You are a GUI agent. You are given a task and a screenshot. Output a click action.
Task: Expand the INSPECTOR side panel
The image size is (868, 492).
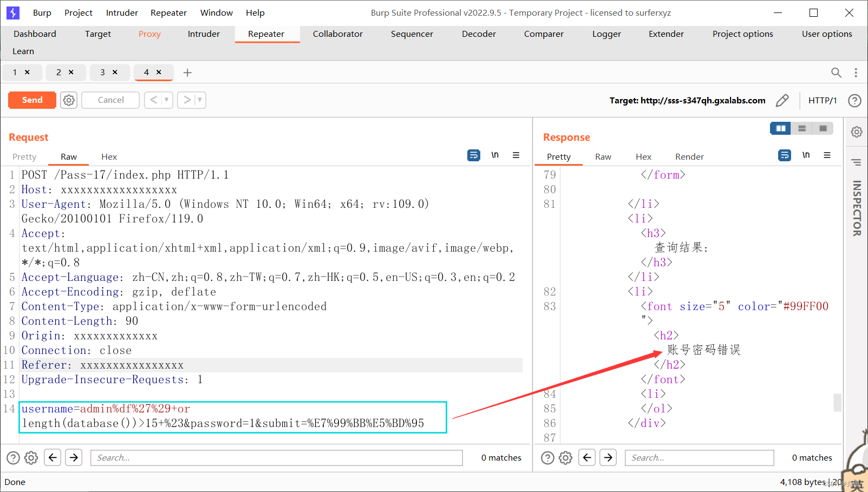857,208
